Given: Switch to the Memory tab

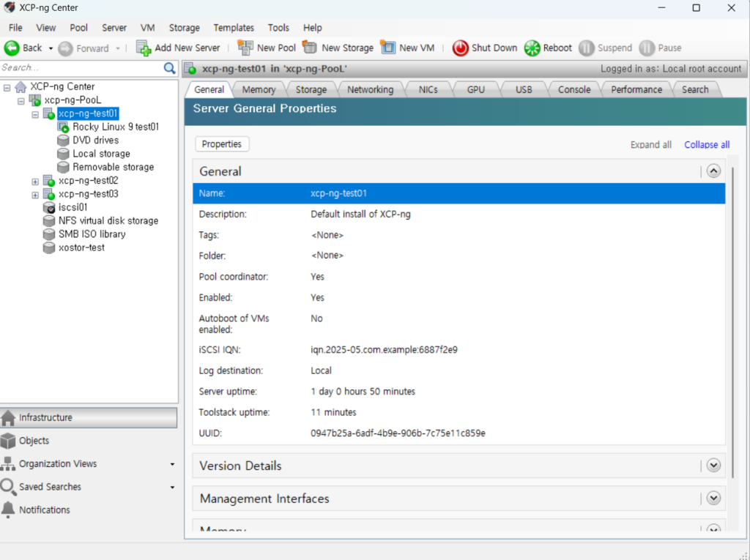Looking at the screenshot, I should pos(259,89).
